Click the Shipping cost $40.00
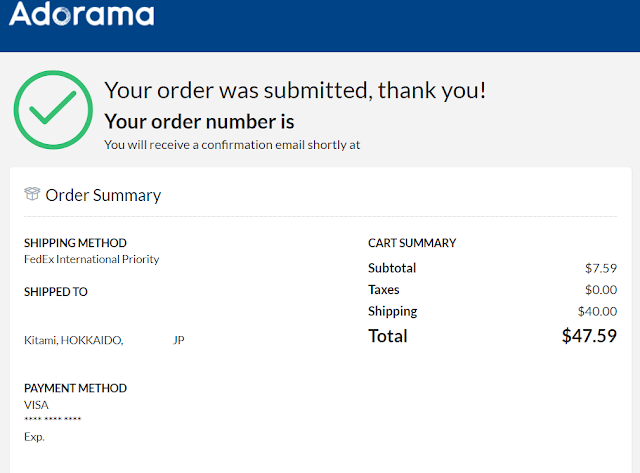This screenshot has height=473, width=640. click(597, 311)
